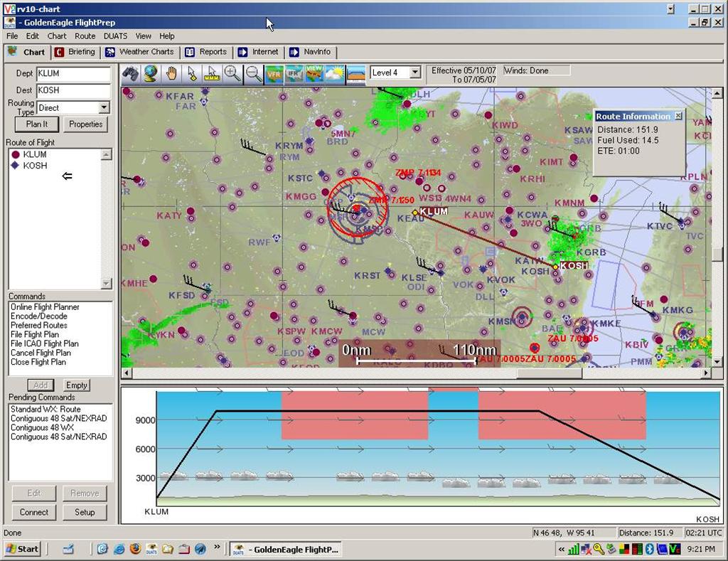Select the waypoint pointer tool

pos(192,75)
